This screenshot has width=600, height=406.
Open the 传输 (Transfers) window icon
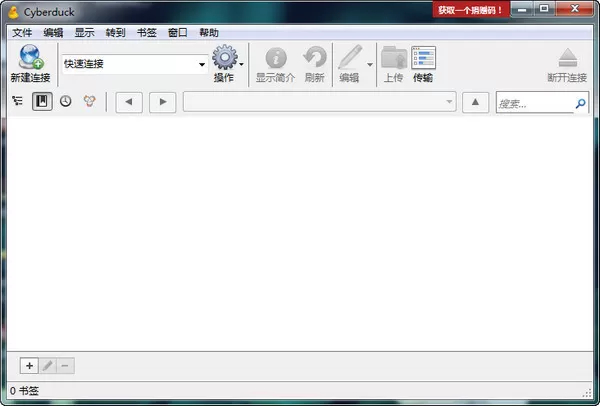[423, 58]
